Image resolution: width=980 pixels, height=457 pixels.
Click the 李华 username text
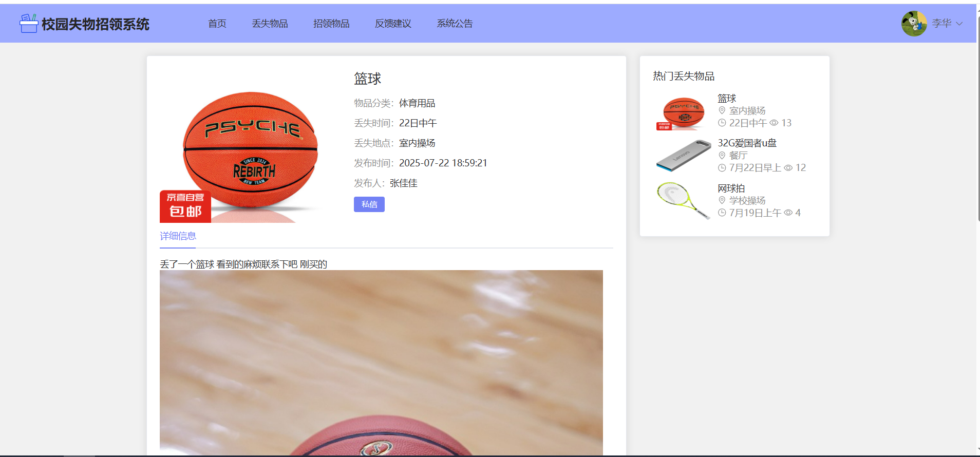[942, 24]
